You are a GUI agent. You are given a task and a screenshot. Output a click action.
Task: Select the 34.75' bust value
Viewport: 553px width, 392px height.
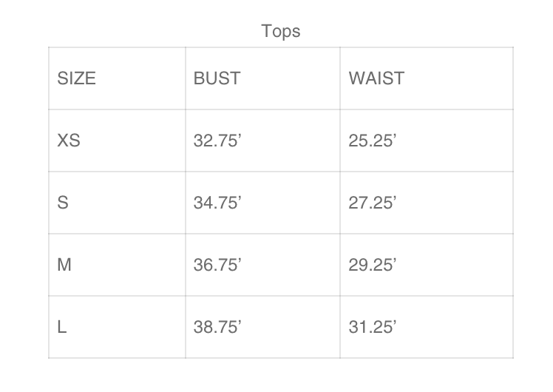217,203
